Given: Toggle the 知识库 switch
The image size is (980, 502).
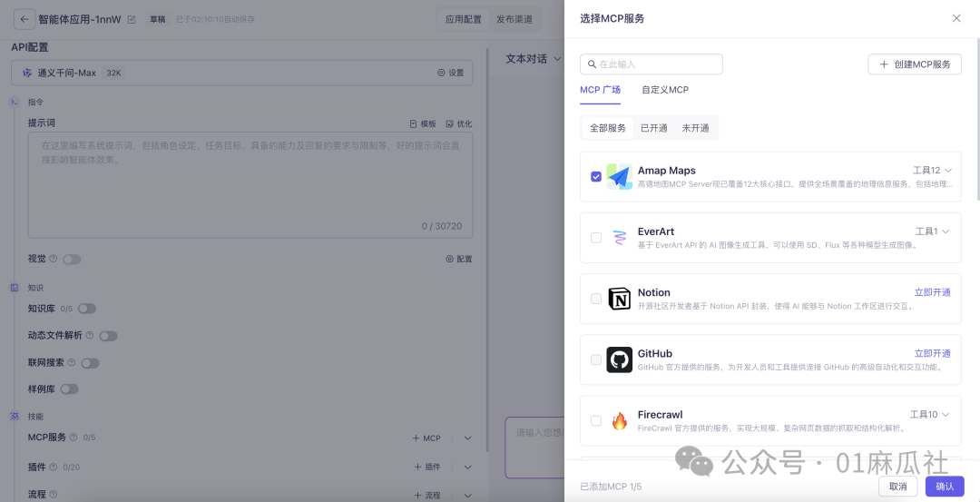Looking at the screenshot, I should (x=86, y=309).
